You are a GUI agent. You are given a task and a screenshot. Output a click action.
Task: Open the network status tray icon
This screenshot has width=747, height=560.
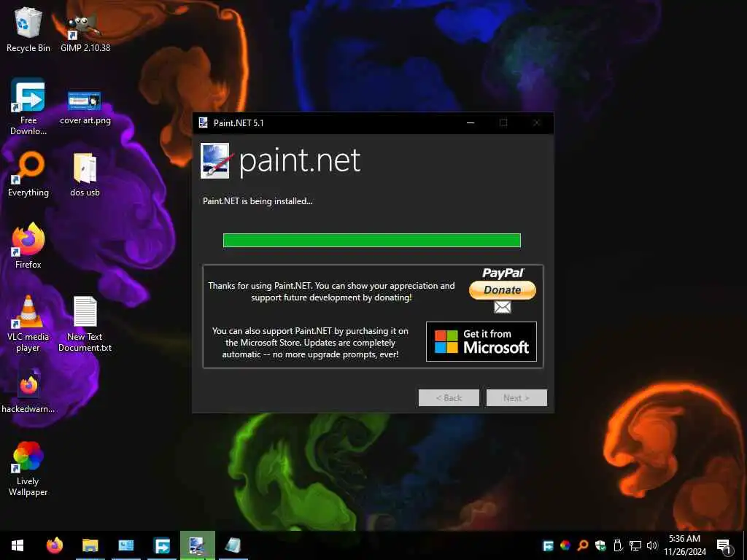pyautogui.click(x=635, y=545)
